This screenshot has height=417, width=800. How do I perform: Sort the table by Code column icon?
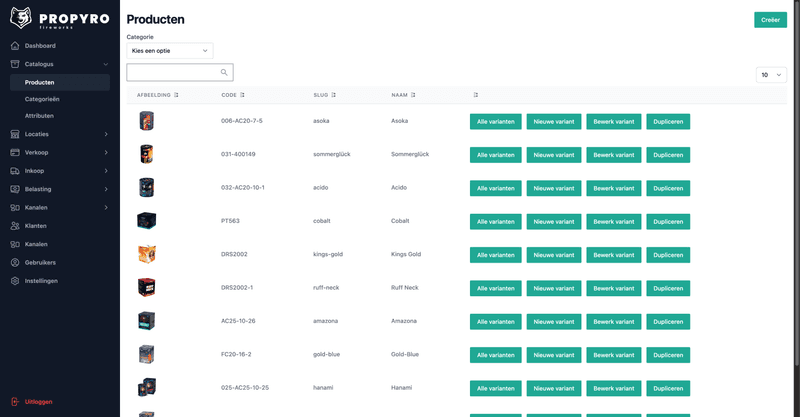[x=244, y=95]
